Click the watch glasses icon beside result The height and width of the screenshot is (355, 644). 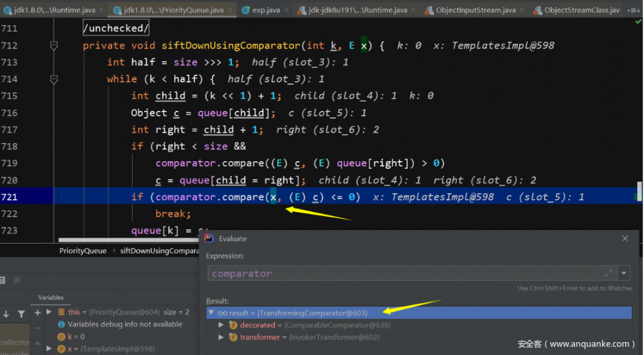click(223, 313)
